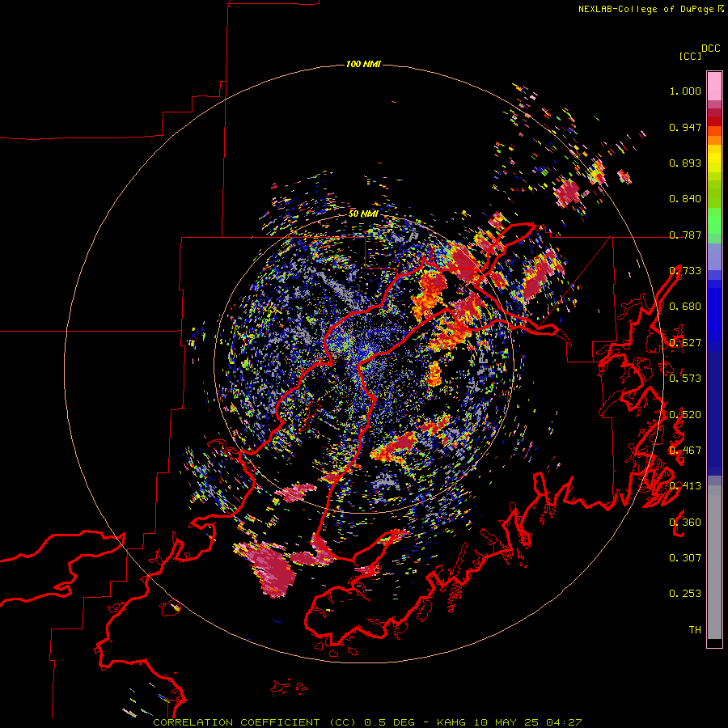Select the 0.520 scale value
This screenshot has height=728, width=728.
tap(685, 415)
